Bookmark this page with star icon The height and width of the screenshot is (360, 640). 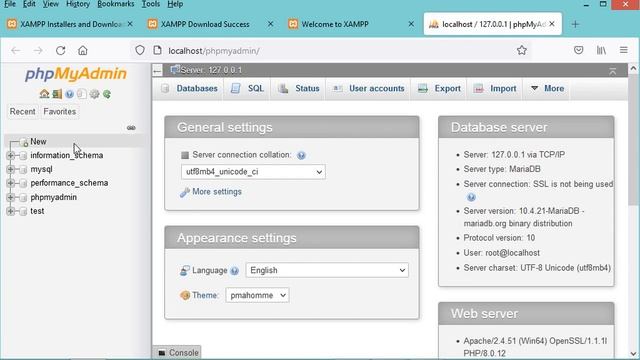coord(522,50)
